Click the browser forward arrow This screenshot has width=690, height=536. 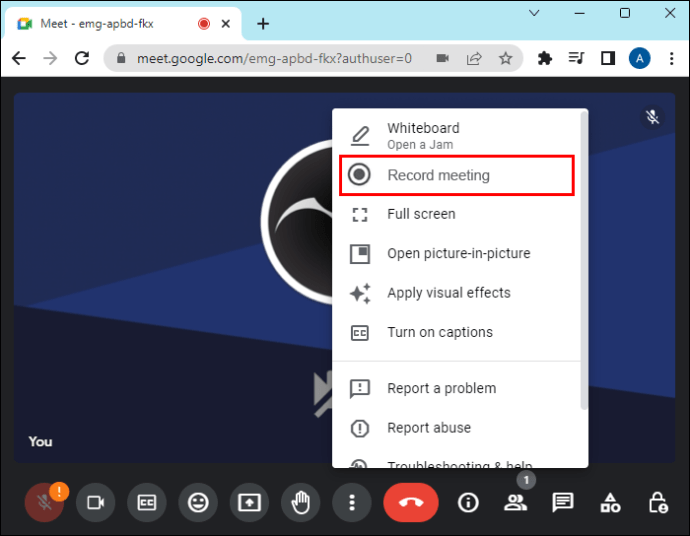point(51,58)
